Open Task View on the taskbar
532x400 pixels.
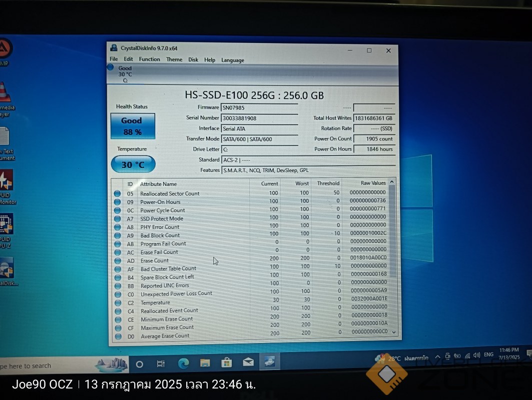pyautogui.click(x=161, y=363)
